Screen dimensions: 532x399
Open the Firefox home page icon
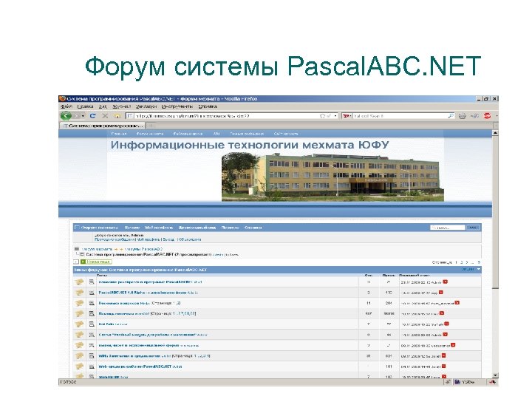point(117,116)
